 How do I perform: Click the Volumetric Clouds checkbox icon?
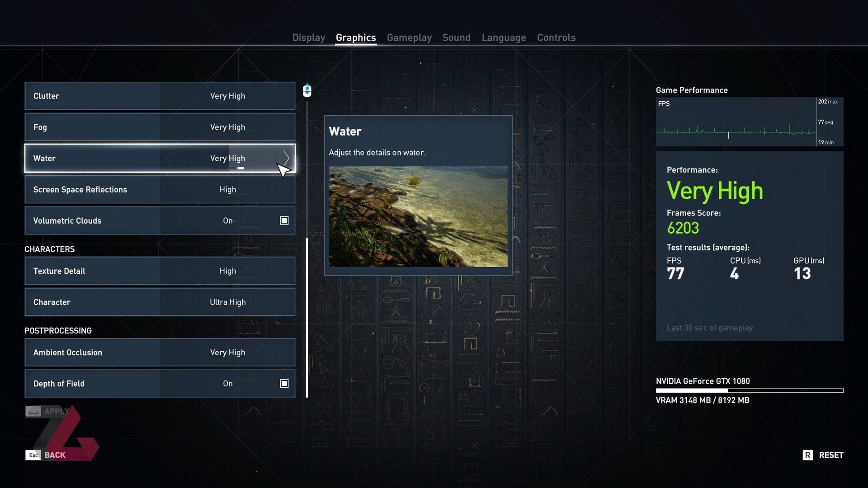click(284, 221)
